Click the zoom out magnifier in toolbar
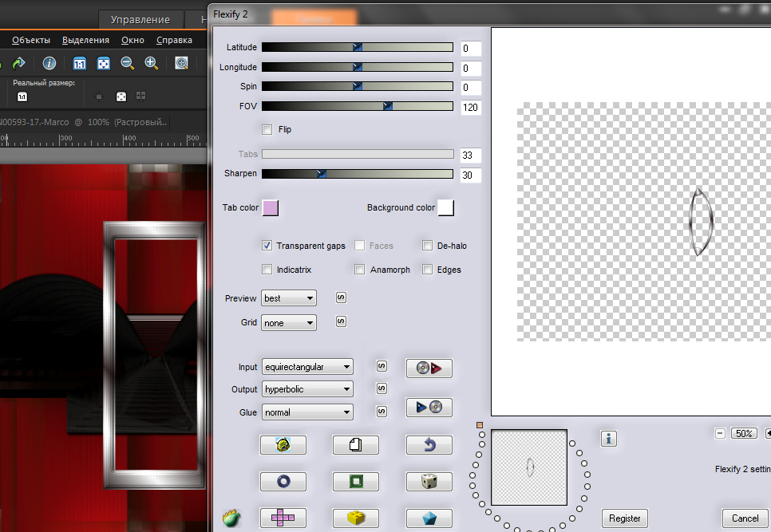The height and width of the screenshot is (532, 771). (x=127, y=63)
